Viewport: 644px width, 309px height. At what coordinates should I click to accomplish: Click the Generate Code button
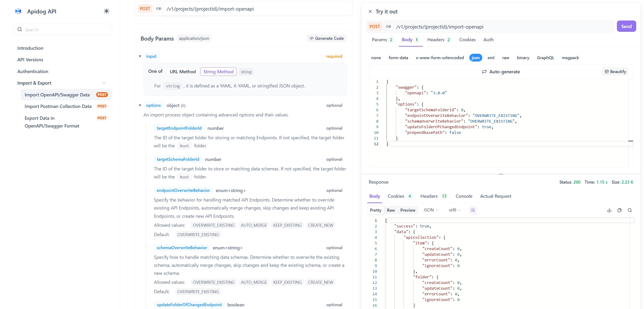[x=326, y=38]
